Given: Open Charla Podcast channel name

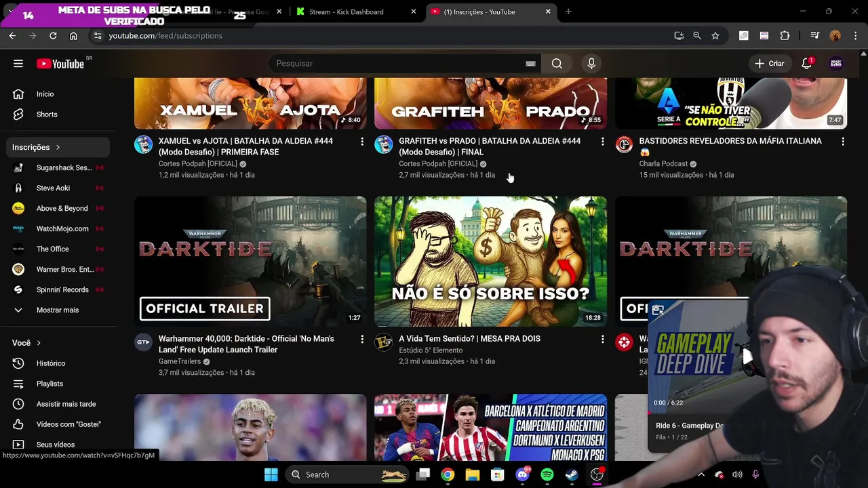Looking at the screenshot, I should (x=663, y=164).
